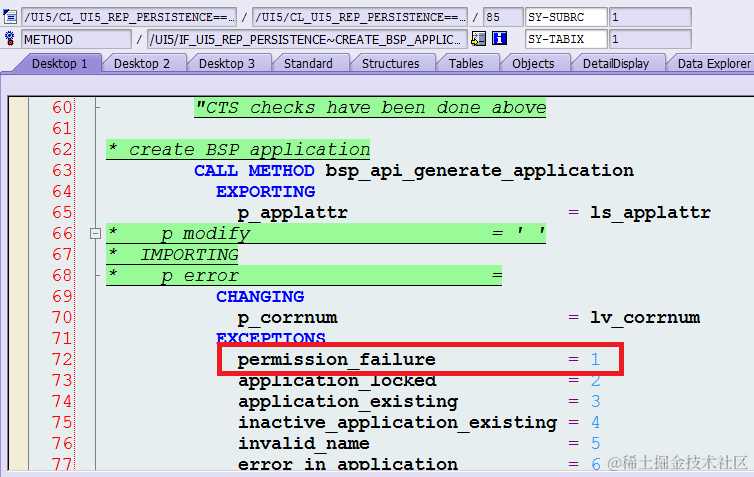This screenshot has height=477, width=754.
Task: Click the inactive_application_existing exception
Action: (x=398, y=423)
